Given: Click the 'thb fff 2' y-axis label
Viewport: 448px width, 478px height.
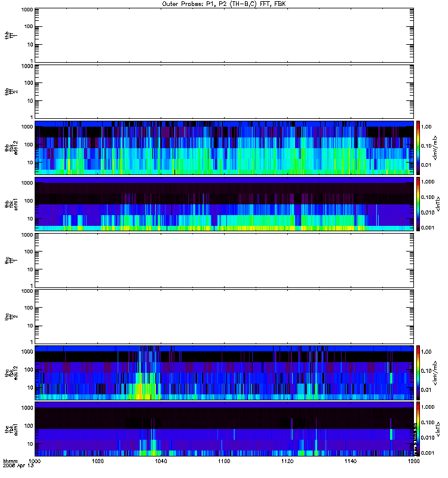Looking at the screenshot, I should click(x=11, y=92).
